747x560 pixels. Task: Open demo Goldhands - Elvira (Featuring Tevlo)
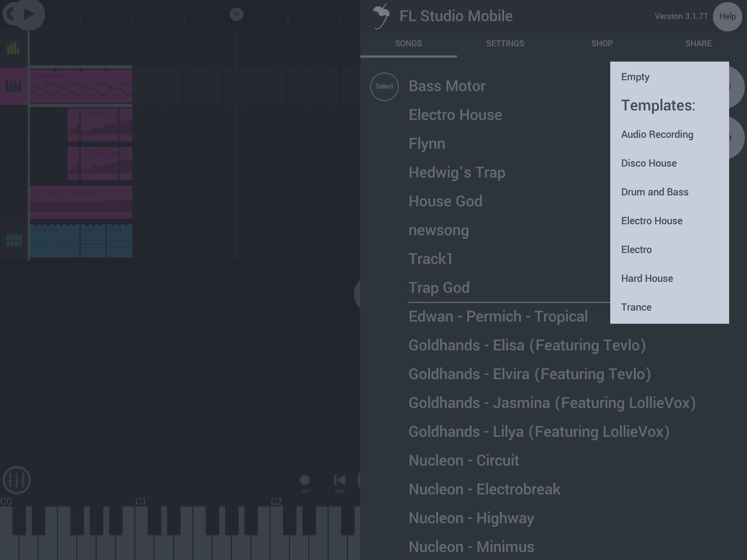tap(530, 374)
